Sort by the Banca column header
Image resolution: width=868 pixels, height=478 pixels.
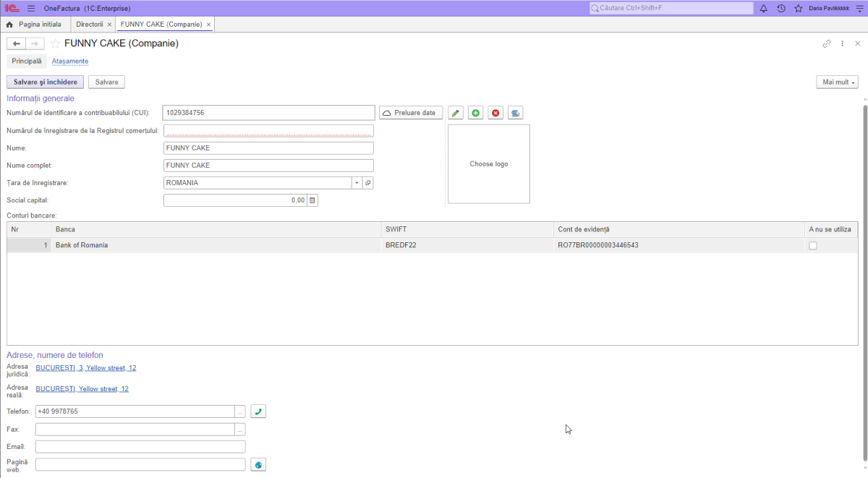[216, 229]
